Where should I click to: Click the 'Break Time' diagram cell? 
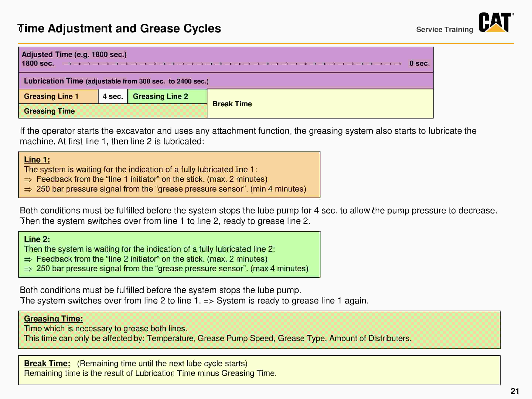click(320, 104)
